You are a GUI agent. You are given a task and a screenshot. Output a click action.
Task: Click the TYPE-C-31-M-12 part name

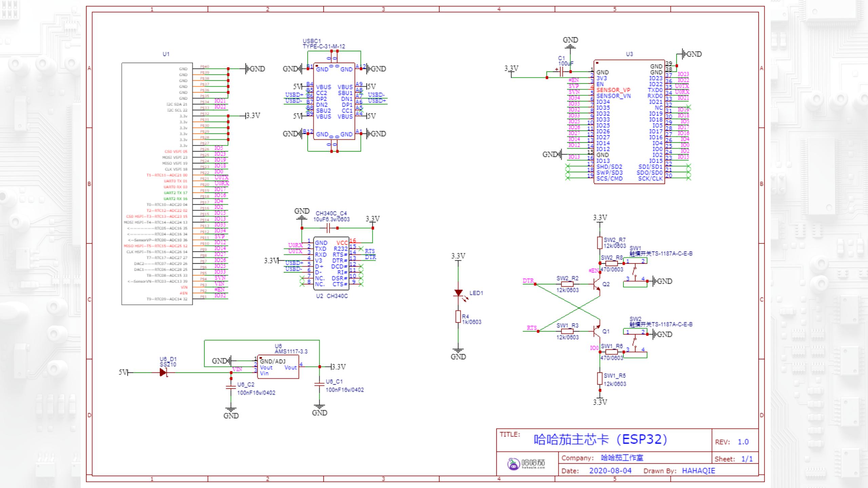coord(324,47)
